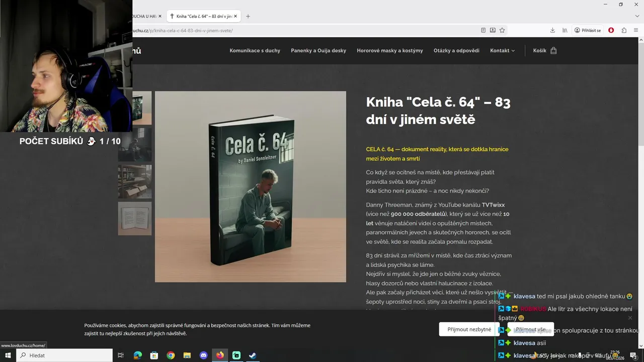Open Komunikace s duchy menu item
Image resolution: width=644 pixels, height=362 pixels.
tap(255, 50)
